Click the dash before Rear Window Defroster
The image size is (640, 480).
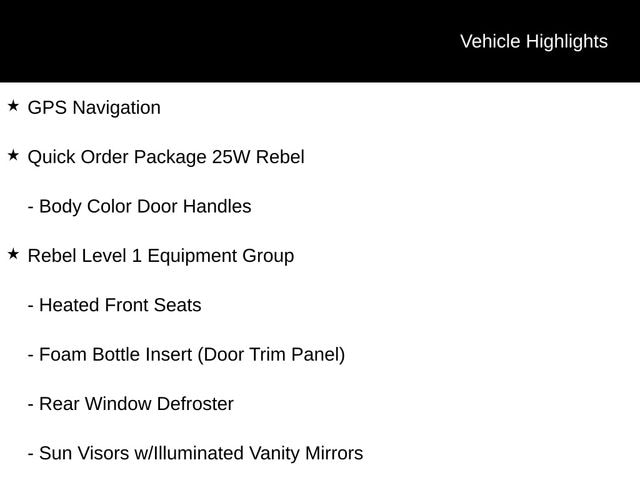tap(31, 405)
